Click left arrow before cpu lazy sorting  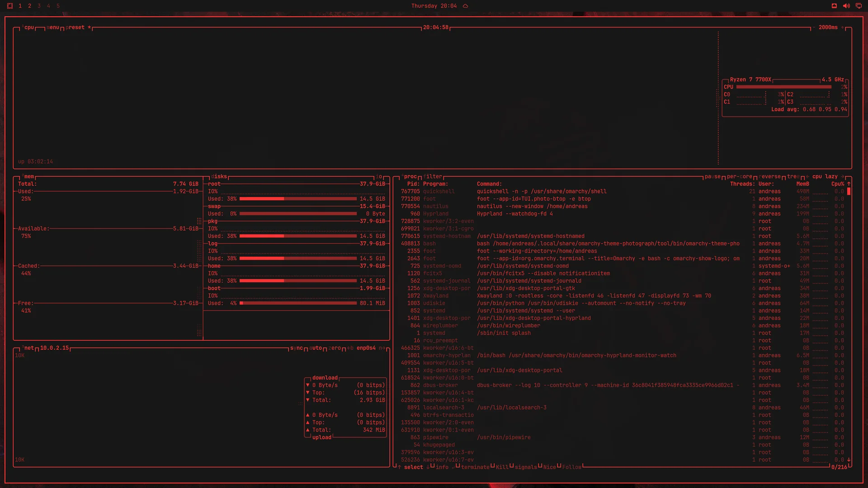[x=807, y=177]
